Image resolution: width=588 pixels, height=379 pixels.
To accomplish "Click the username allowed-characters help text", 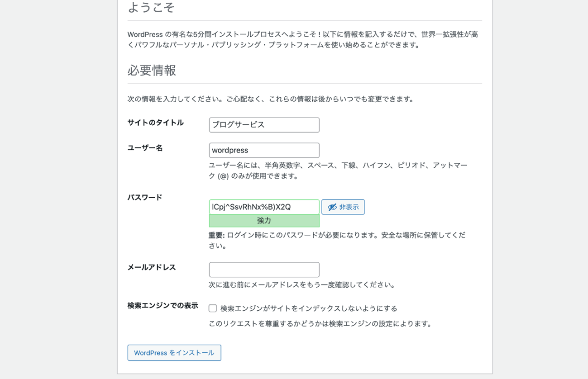I will 337,171.
